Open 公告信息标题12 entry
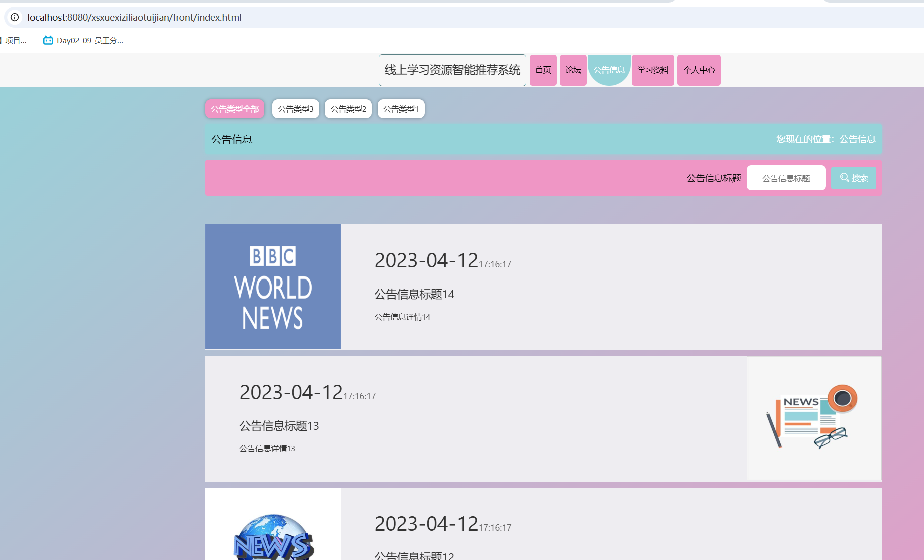Image resolution: width=924 pixels, height=560 pixels. pos(414,555)
